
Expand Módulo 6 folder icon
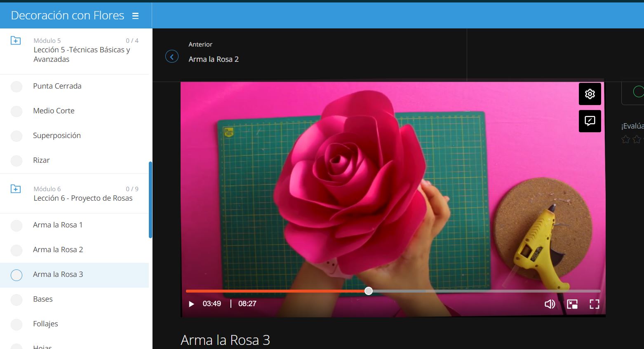pyautogui.click(x=16, y=189)
